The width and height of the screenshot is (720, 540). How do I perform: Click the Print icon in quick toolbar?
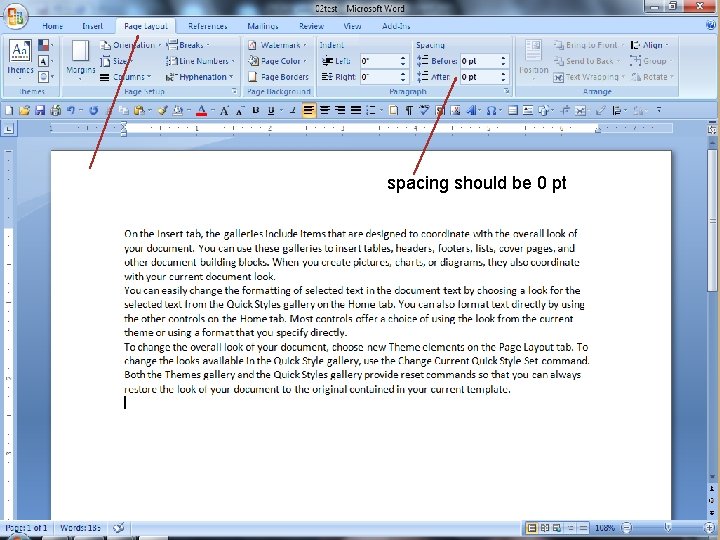coord(56,110)
